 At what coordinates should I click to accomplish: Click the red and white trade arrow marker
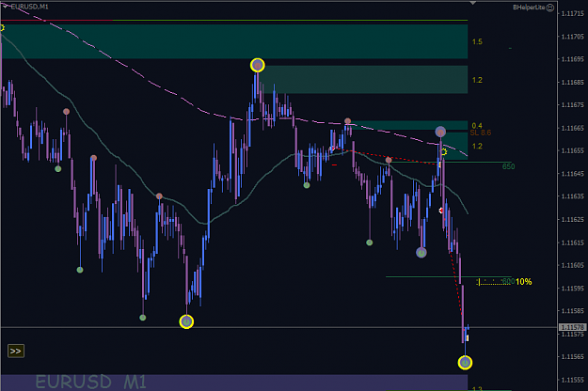click(x=441, y=211)
